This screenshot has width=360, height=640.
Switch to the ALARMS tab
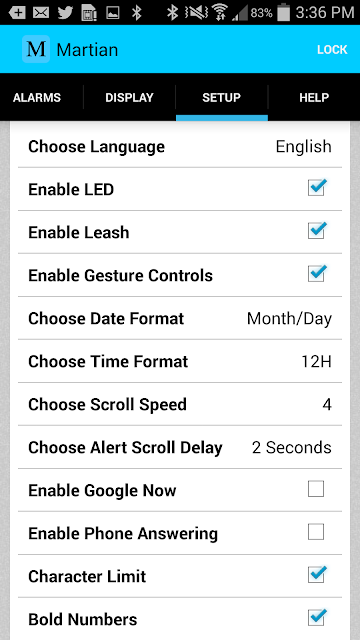37,98
